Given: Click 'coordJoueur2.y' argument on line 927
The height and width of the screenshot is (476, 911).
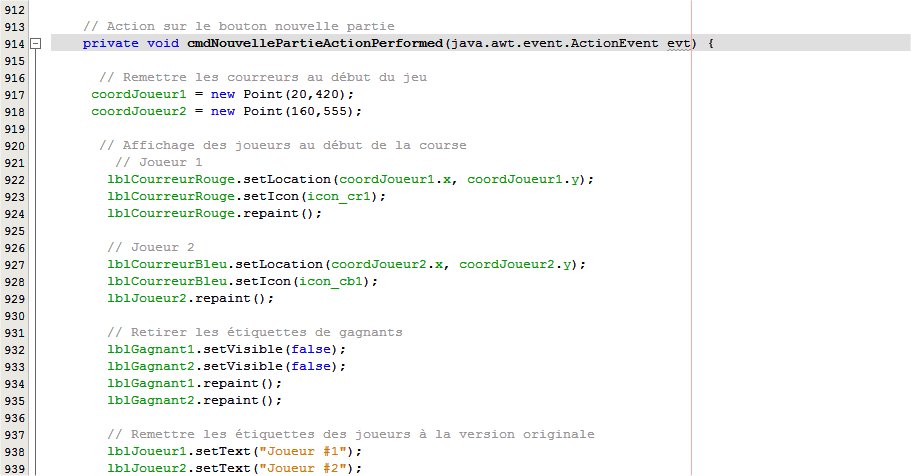Looking at the screenshot, I should coord(515,264).
